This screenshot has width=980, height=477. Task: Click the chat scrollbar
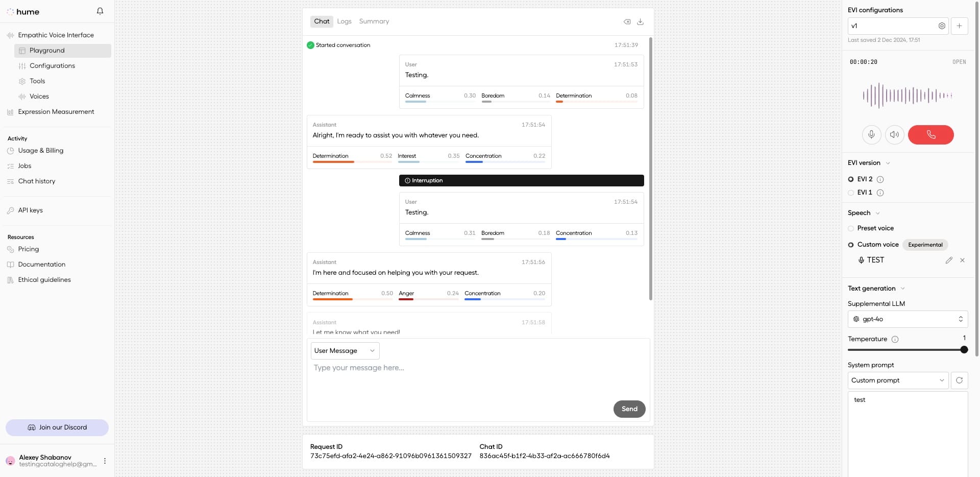(651, 169)
